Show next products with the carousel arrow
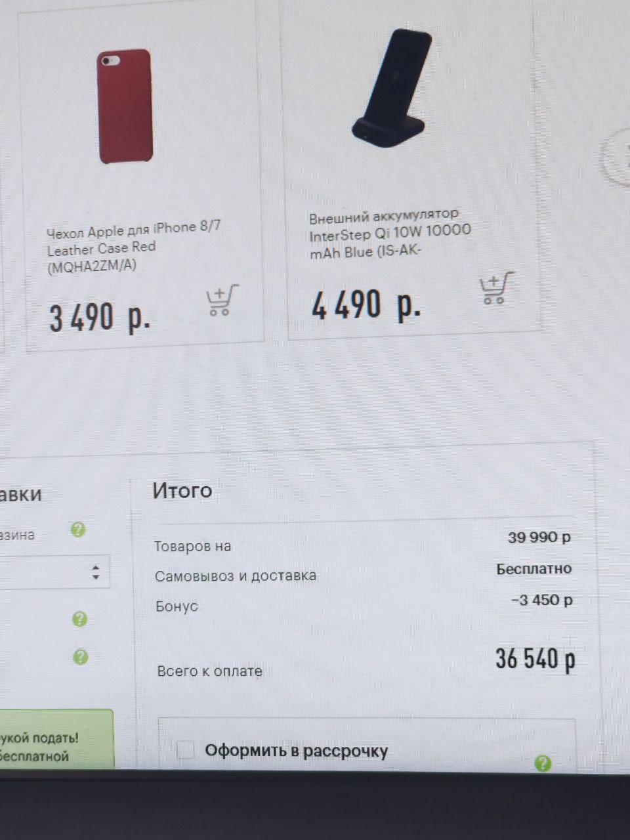The height and width of the screenshot is (840, 630). coord(618,156)
